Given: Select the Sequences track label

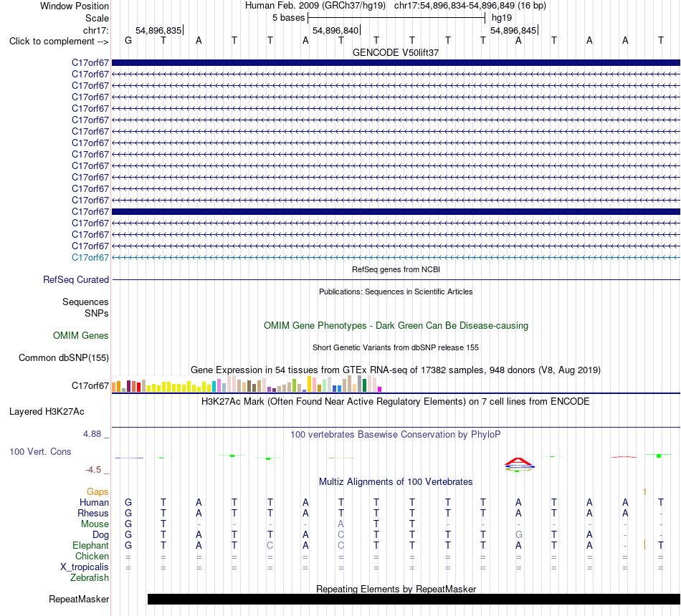Looking at the screenshot, I should click(85, 302).
